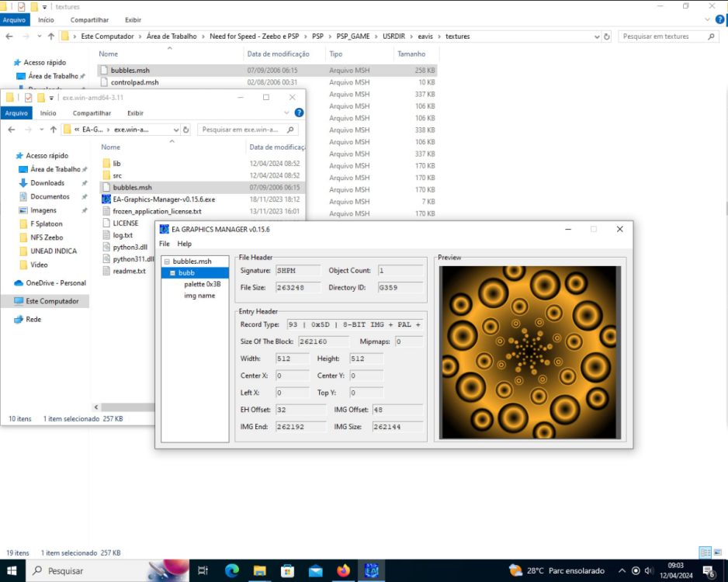Open the Help menu in EA Graphics Manager
Screen dimensions: 728x582
[184, 244]
